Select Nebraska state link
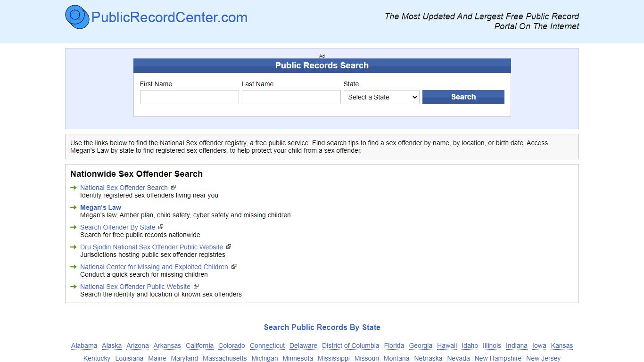 click(x=428, y=358)
